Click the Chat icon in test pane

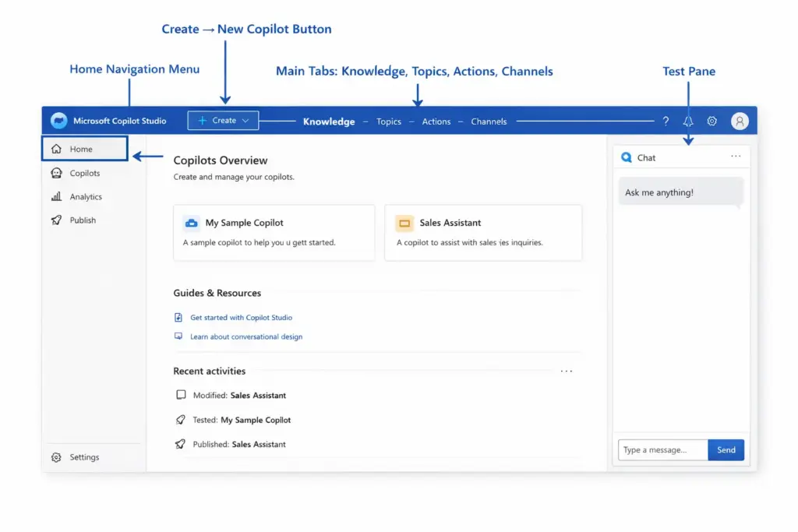[627, 157]
